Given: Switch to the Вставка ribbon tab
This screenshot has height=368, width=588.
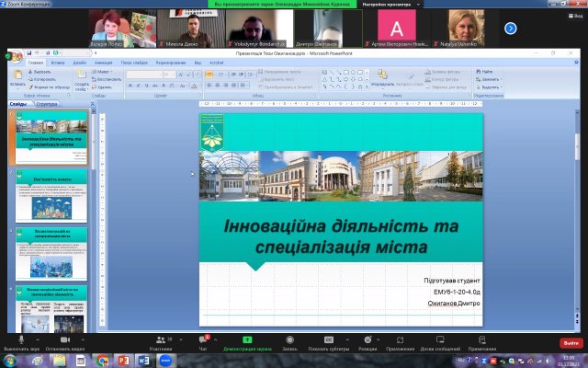Looking at the screenshot, I should (x=57, y=63).
